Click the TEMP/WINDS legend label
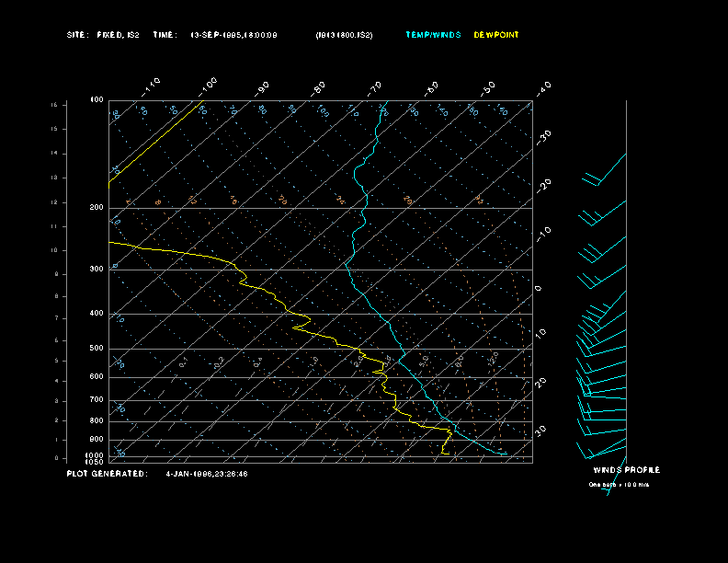 [x=433, y=35]
